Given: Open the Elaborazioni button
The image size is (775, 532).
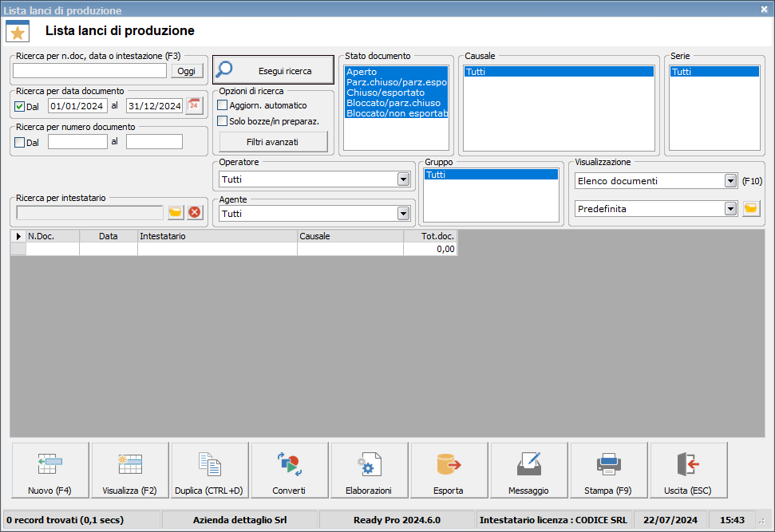Looking at the screenshot, I should click(x=369, y=471).
